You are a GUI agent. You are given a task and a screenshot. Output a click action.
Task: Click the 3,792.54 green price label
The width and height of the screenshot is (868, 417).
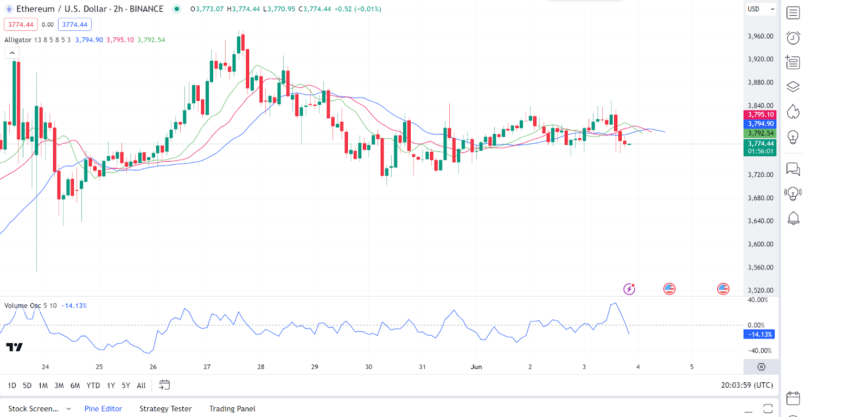coord(760,133)
